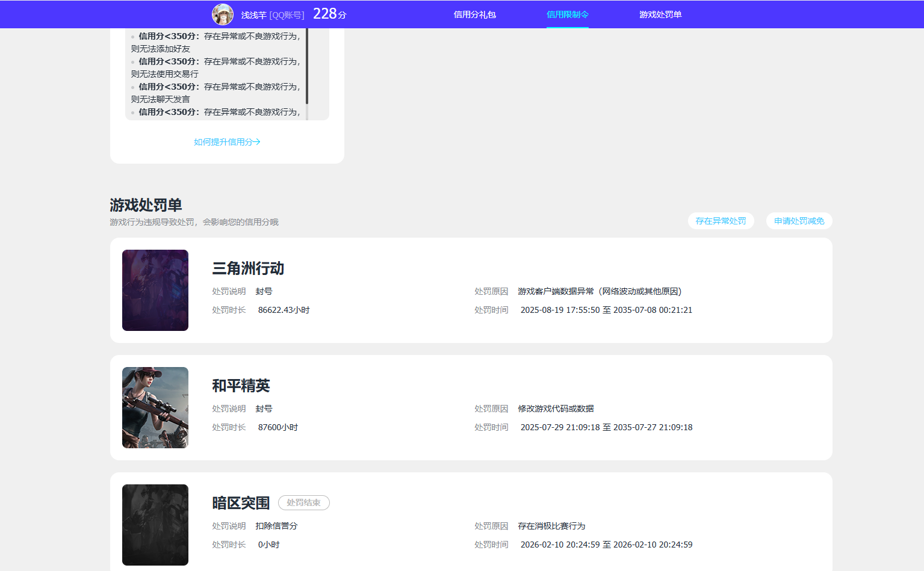Click the 如何提升信用分 link
This screenshot has width=924, height=571.
tap(226, 141)
